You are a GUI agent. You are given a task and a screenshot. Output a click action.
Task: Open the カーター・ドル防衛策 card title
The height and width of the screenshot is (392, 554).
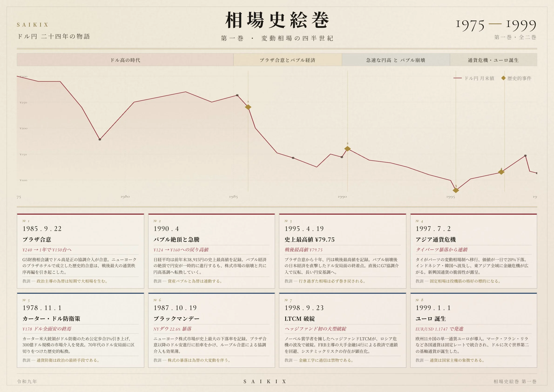51,319
